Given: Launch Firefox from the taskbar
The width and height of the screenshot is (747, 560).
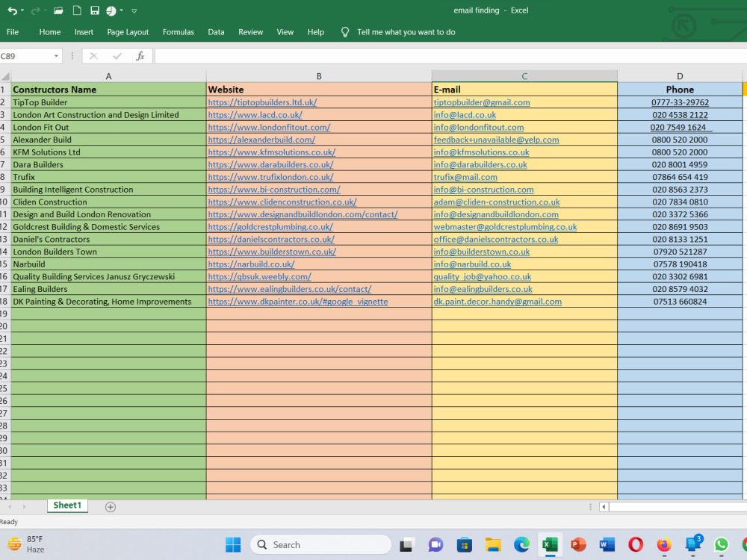Looking at the screenshot, I should coord(663,545).
